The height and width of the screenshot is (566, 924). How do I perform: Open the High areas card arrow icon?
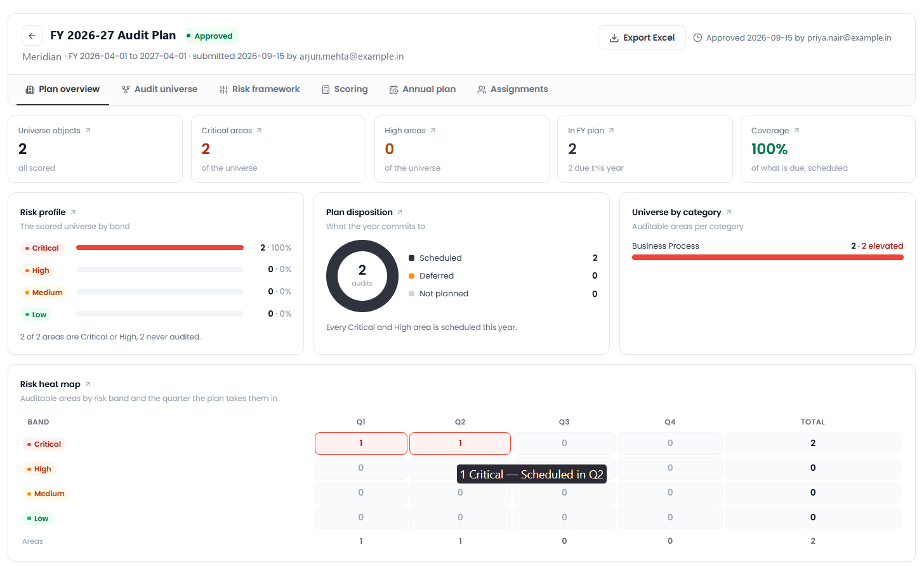(433, 131)
